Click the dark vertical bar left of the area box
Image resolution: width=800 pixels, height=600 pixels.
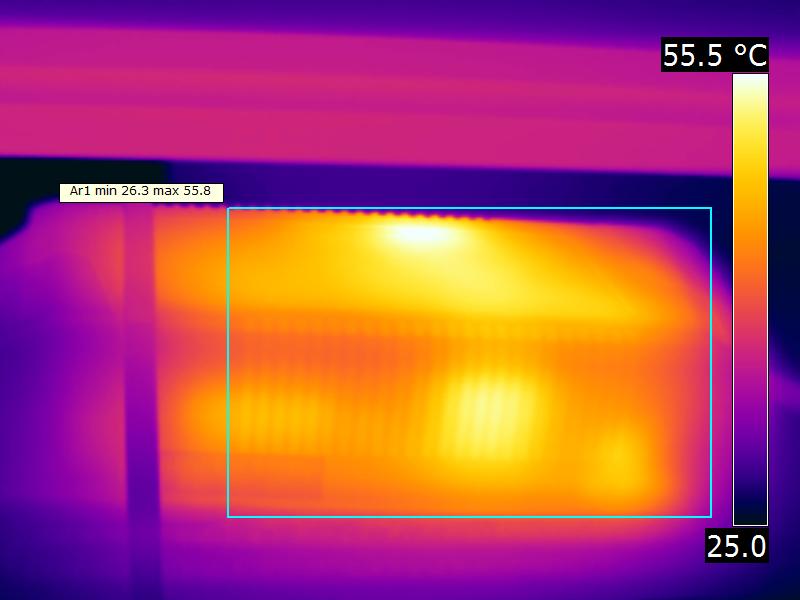pyautogui.click(x=138, y=400)
